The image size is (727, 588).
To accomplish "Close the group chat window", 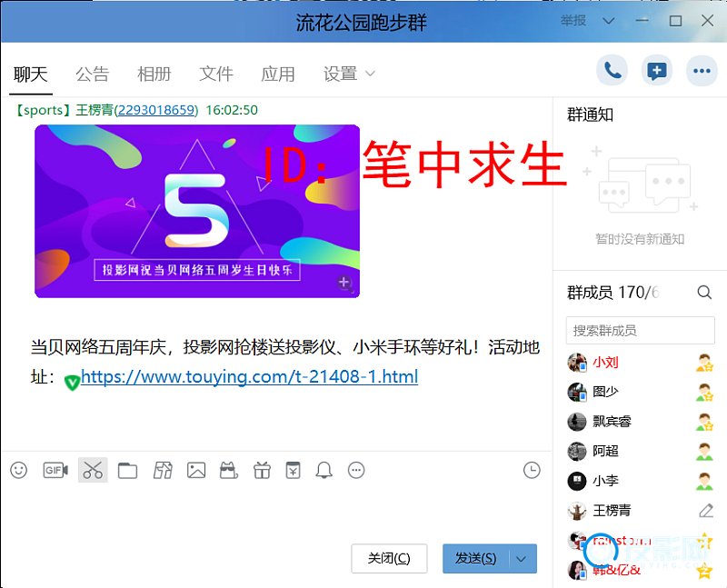I will click(x=708, y=21).
